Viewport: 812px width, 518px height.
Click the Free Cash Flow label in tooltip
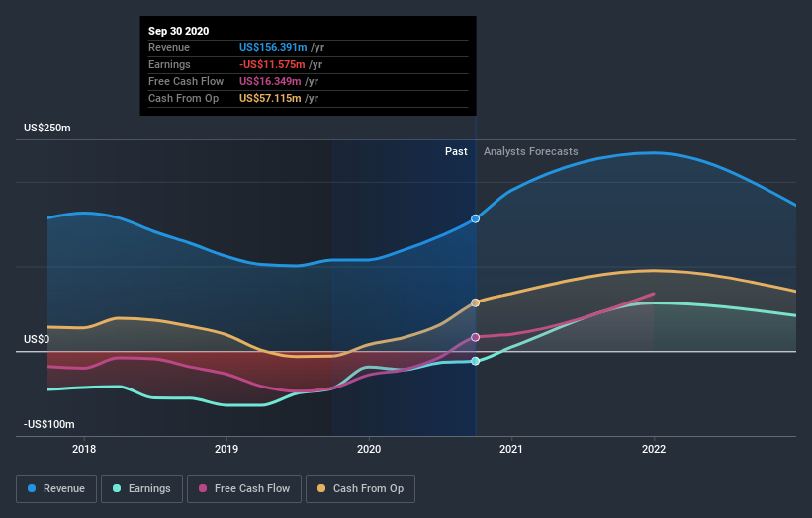coord(186,81)
